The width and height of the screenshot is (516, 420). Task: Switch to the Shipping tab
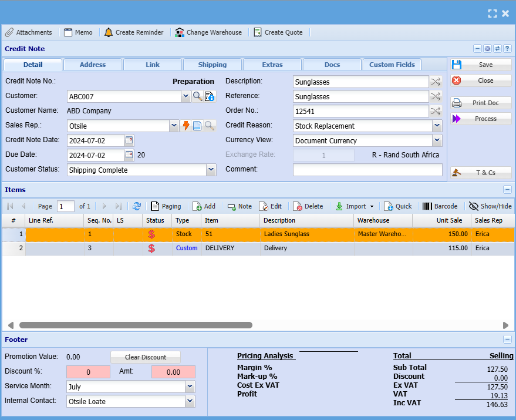click(212, 65)
